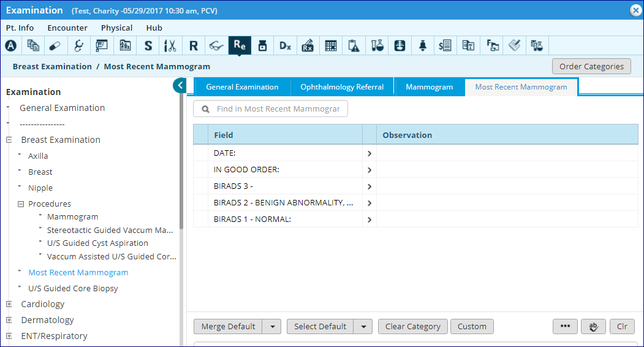Open the Select Default dropdown arrow
The height and width of the screenshot is (347, 644).
pyautogui.click(x=363, y=327)
